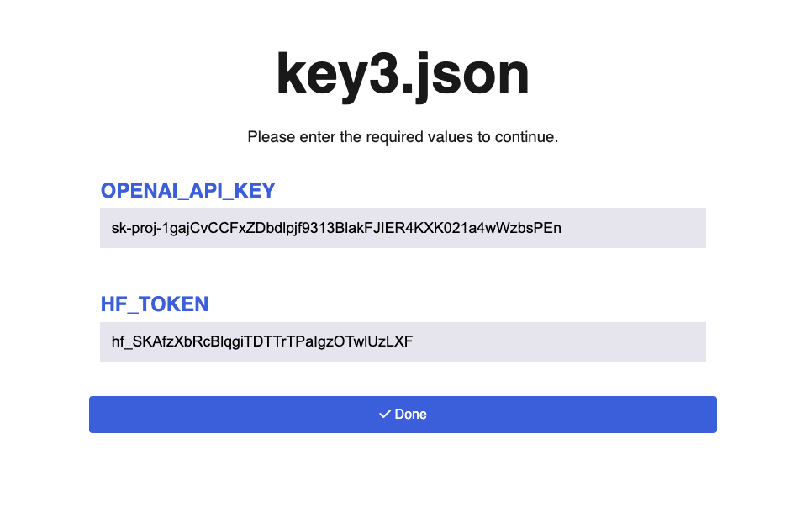
Task: Place cursor in the hf_SKAfz token value
Action: tap(262, 342)
